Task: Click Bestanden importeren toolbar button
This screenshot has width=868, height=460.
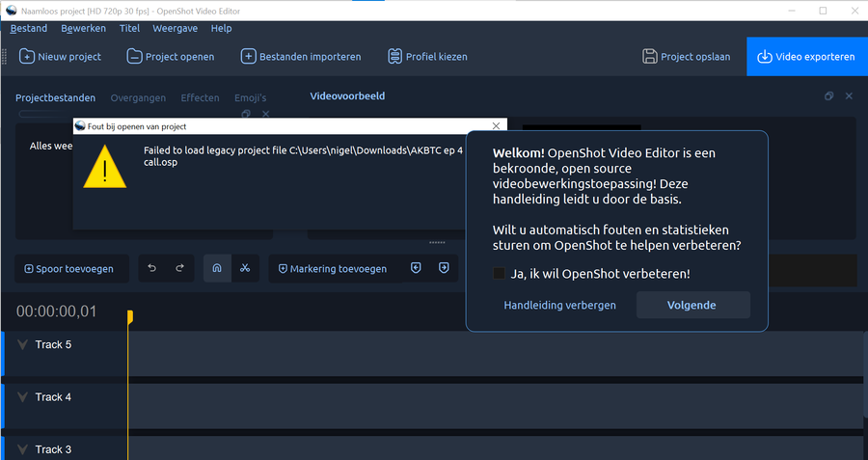Action: coord(301,57)
